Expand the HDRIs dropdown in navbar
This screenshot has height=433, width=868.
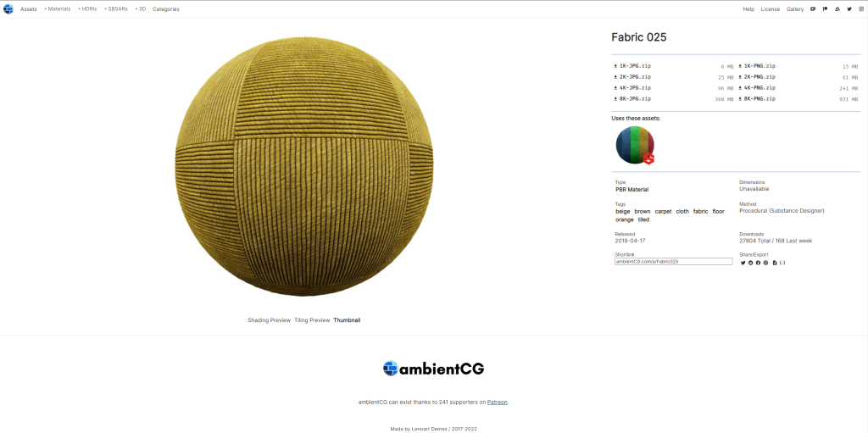click(x=87, y=8)
